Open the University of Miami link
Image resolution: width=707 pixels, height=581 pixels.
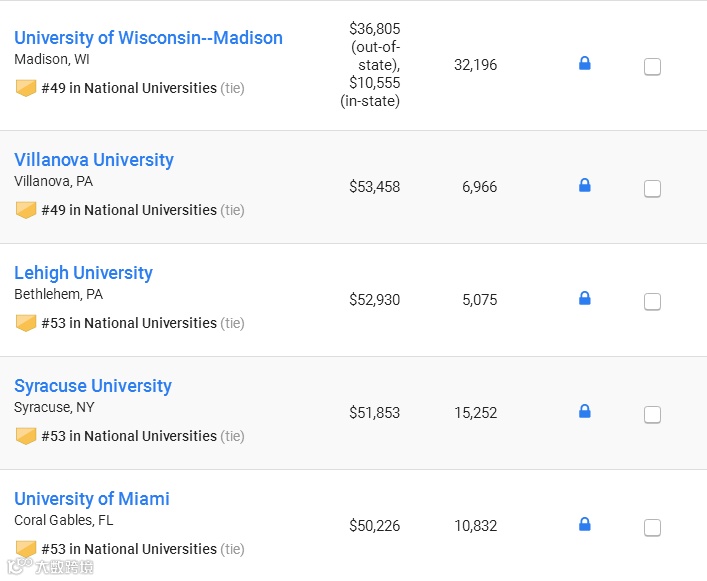tap(92, 499)
